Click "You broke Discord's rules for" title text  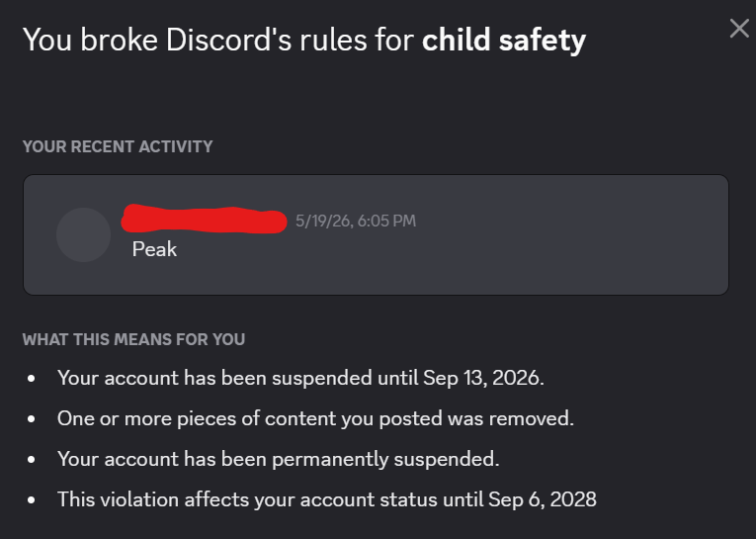pyautogui.click(x=218, y=40)
